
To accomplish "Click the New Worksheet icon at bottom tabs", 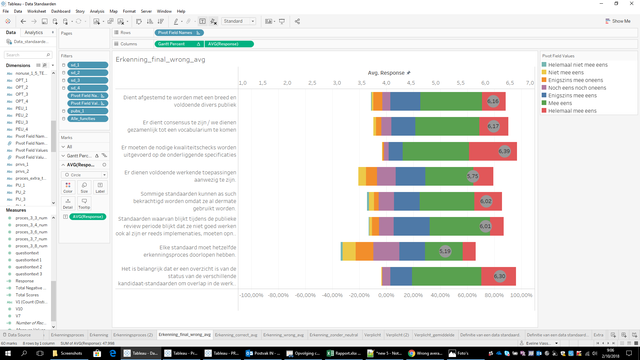I will click(613, 335).
